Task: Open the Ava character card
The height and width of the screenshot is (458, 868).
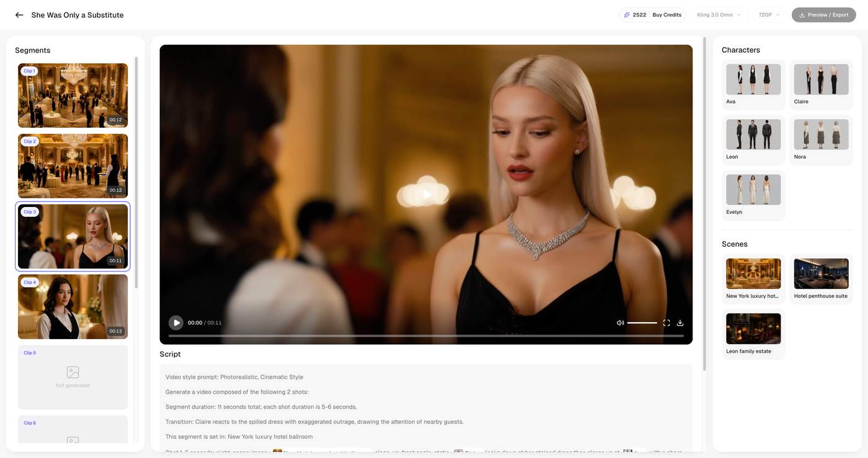Action: 753,84
